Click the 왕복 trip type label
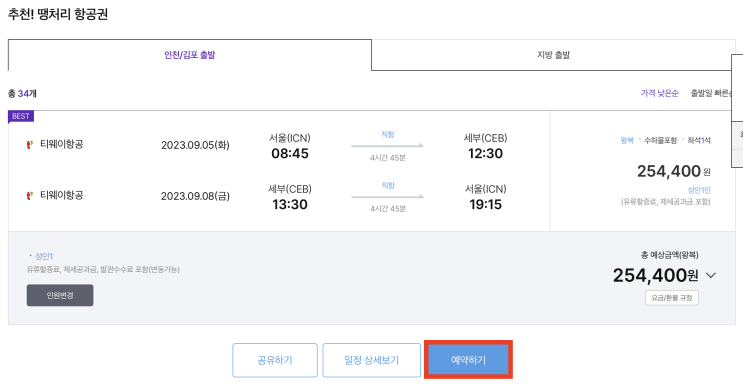 (x=627, y=140)
